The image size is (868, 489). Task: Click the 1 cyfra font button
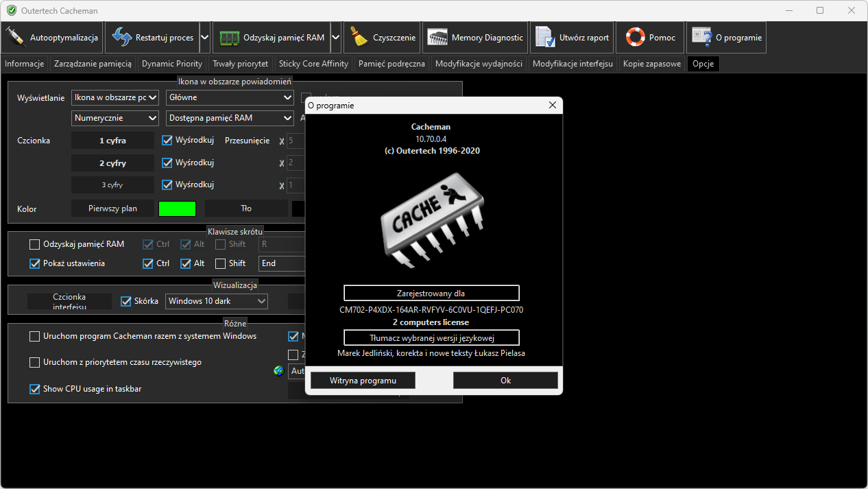[x=112, y=141]
